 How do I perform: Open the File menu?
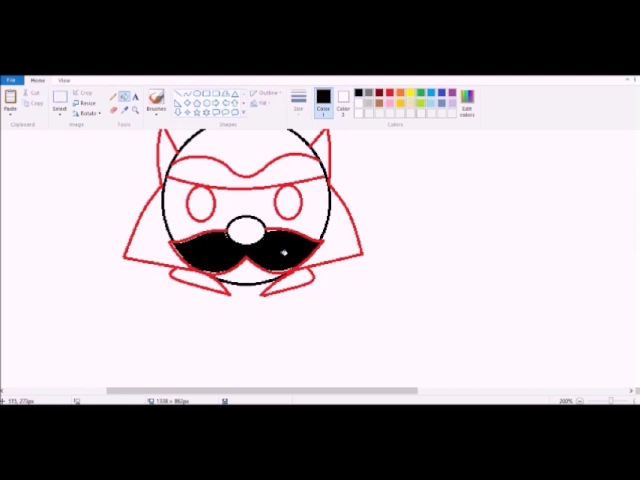coord(11,80)
